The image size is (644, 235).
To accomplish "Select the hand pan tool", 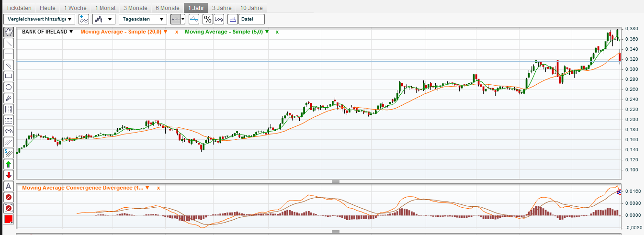I will click(9, 32).
